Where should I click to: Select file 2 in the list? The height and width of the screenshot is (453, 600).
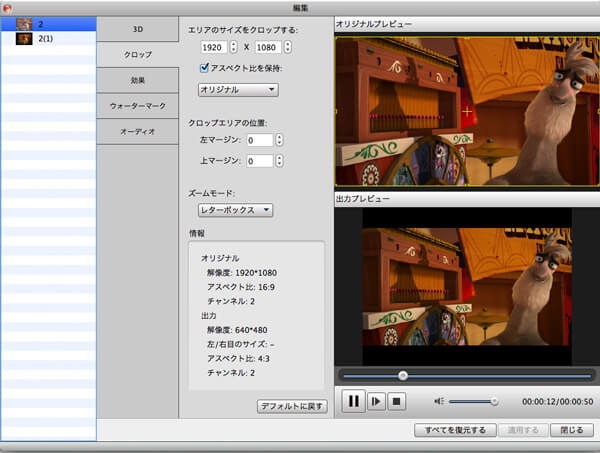(x=49, y=24)
